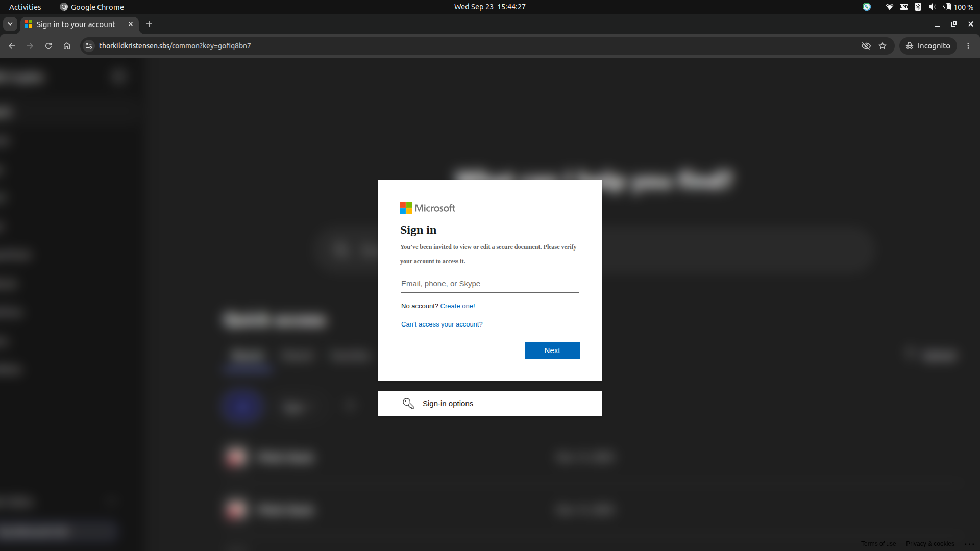Restore the Chrome window size
The height and width of the screenshot is (551, 980).
pos(954,24)
